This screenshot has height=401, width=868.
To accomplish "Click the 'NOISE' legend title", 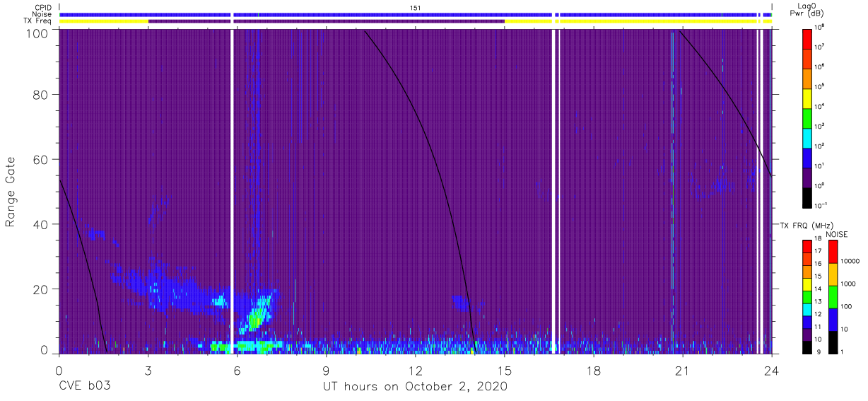I will 837,234.
